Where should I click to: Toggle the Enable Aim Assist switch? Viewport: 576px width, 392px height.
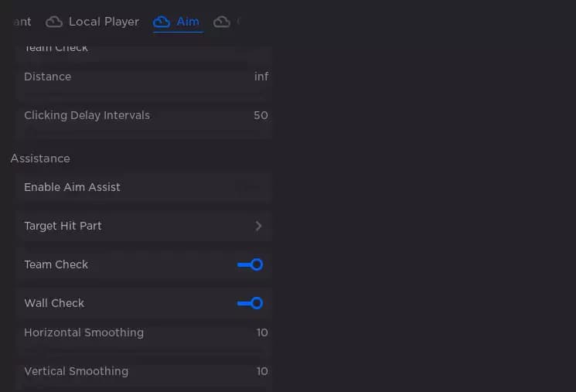[249, 187]
